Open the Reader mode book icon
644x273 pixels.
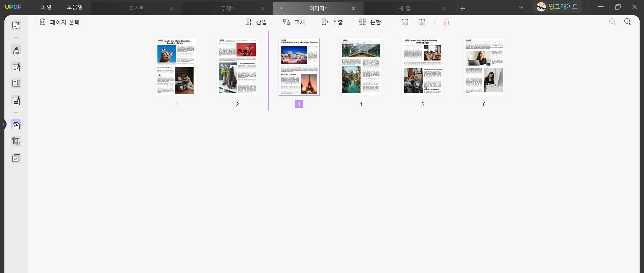[x=16, y=25]
